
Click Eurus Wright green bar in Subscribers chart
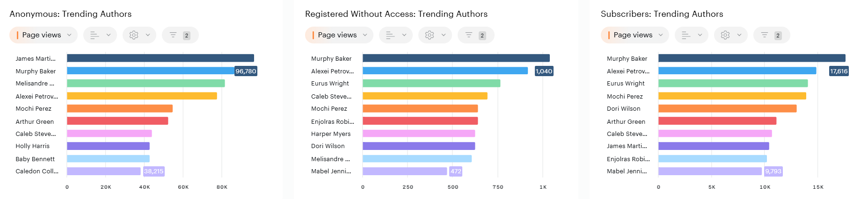733,84
